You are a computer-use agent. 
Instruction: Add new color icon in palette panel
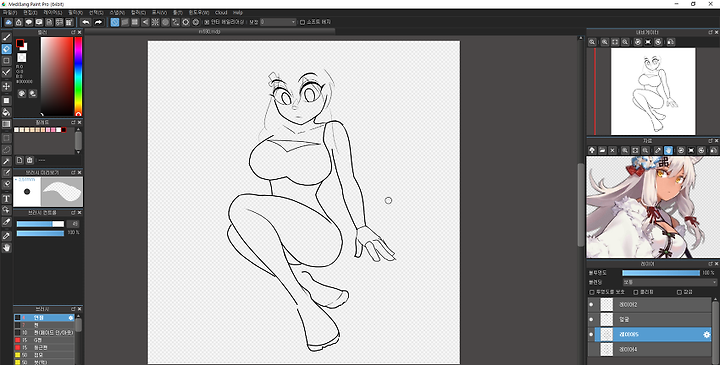pos(19,160)
